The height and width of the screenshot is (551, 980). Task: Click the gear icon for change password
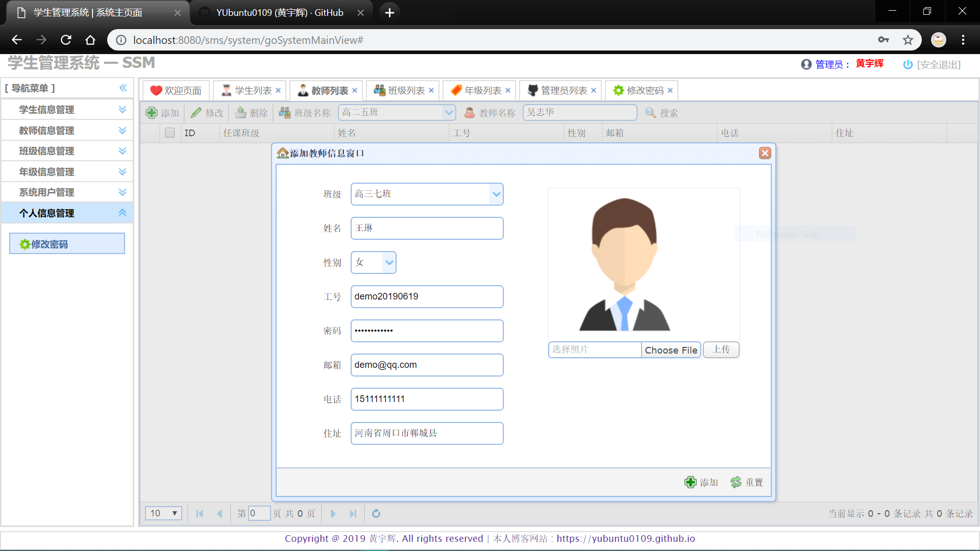pos(24,244)
